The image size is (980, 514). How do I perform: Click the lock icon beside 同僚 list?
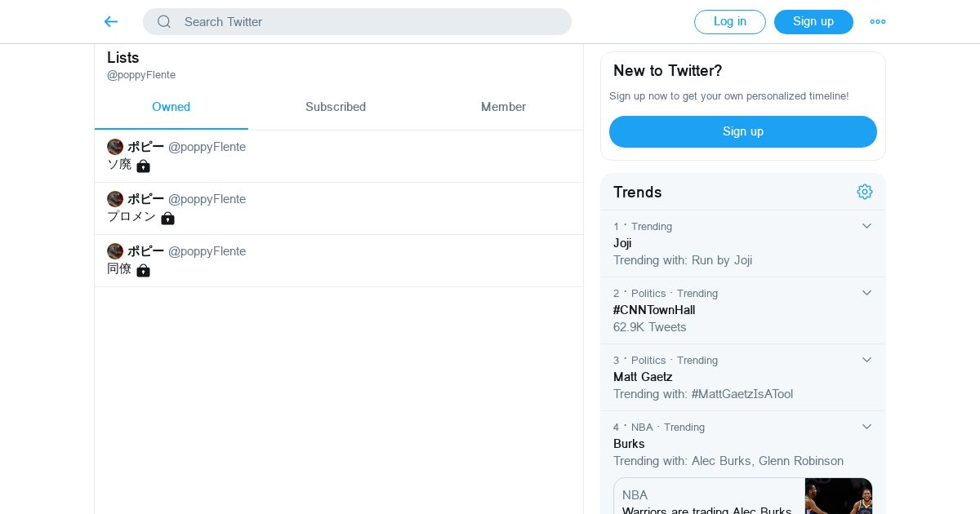[144, 270]
